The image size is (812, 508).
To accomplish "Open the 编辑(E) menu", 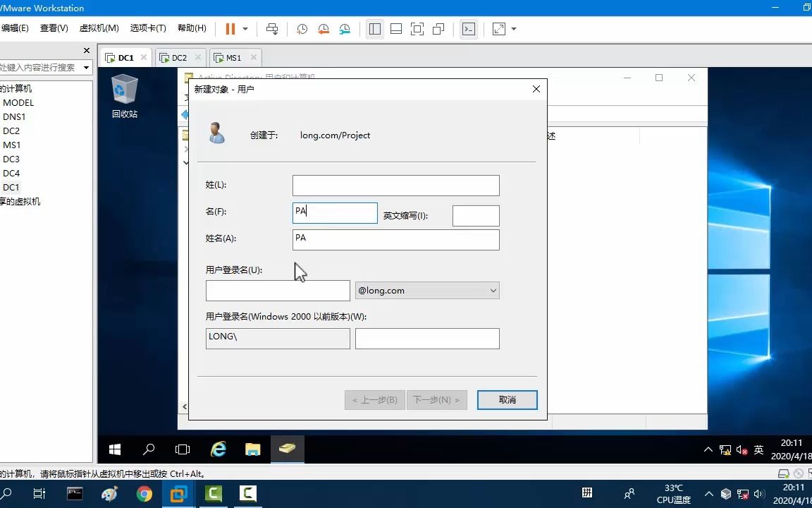I will click(15, 28).
